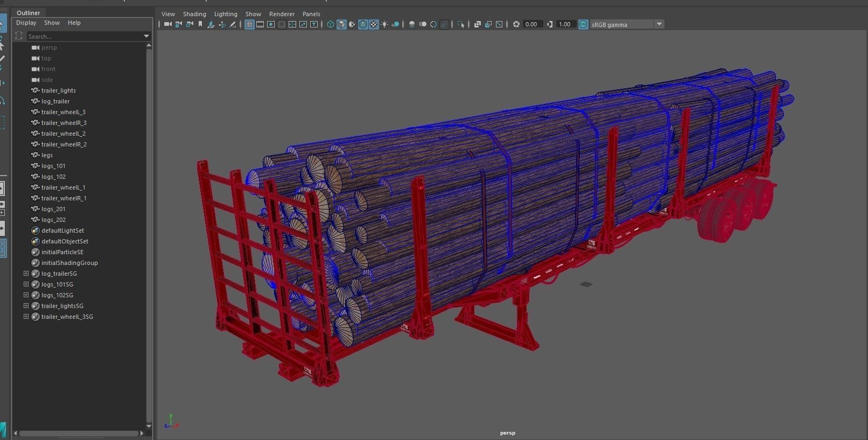
Task: Select initialShadingGroup in the Outliner
Action: 69,263
